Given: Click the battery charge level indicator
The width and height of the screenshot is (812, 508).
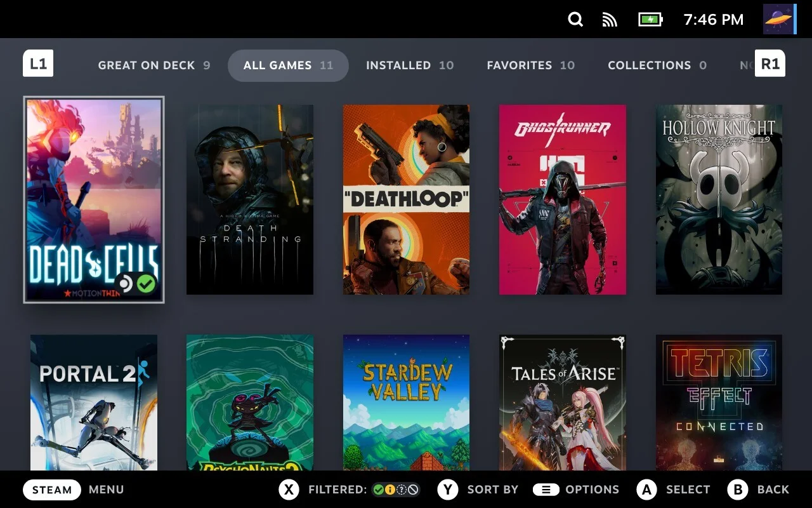Looking at the screenshot, I should coord(648,20).
